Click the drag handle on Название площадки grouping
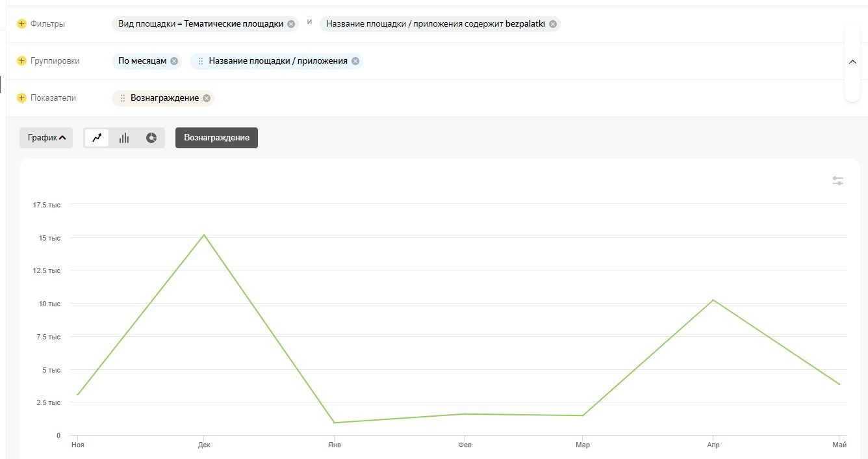Viewport: 868px width, 459px height. pyautogui.click(x=201, y=61)
